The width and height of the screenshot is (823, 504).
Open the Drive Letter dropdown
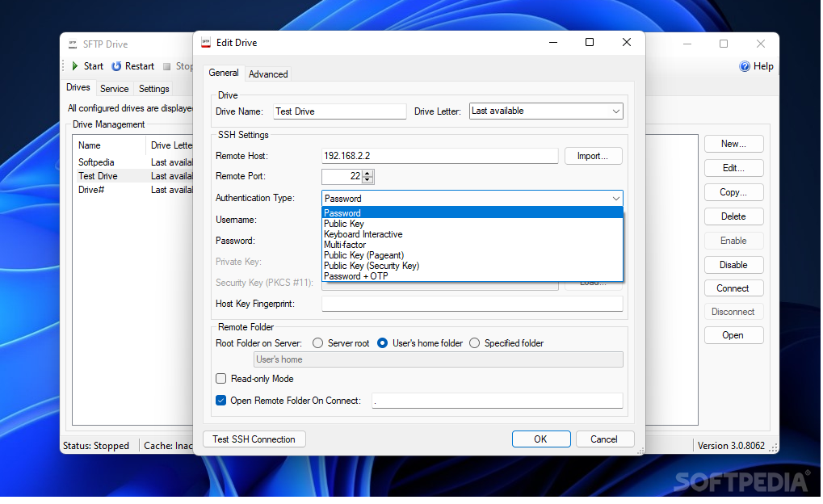615,111
